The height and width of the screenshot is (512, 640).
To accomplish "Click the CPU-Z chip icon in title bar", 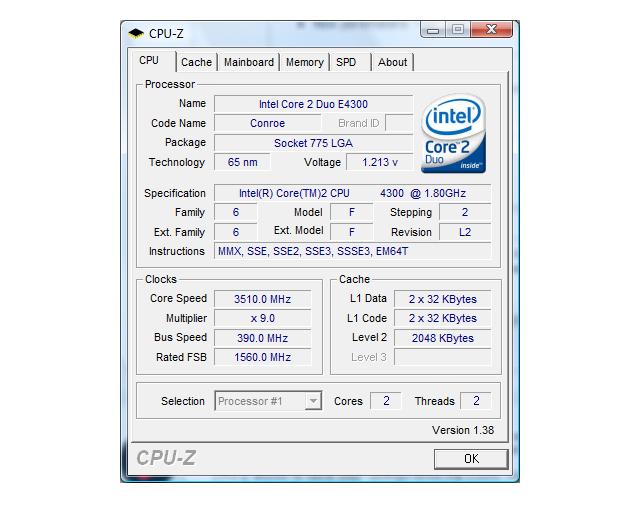I will (x=136, y=33).
